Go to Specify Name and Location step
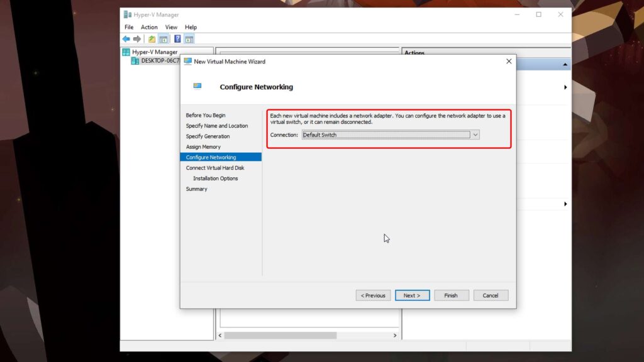Screen dimensions: 644x362 coord(217,126)
